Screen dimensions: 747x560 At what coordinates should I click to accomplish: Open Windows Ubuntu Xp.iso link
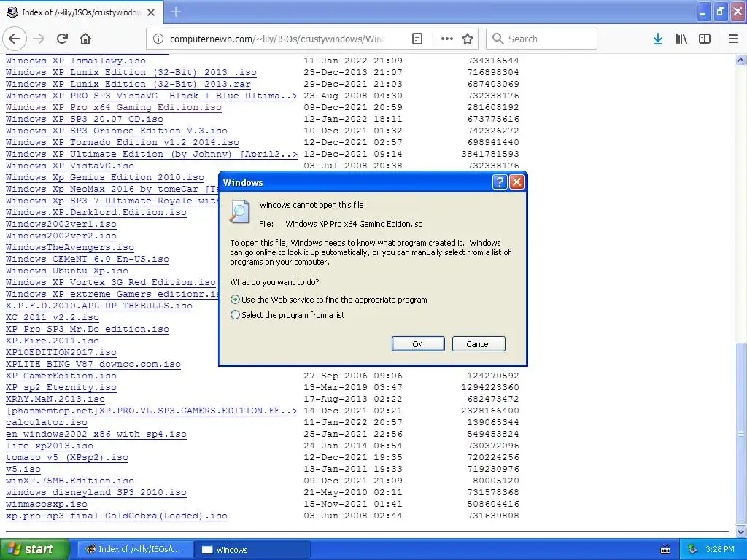click(x=66, y=271)
